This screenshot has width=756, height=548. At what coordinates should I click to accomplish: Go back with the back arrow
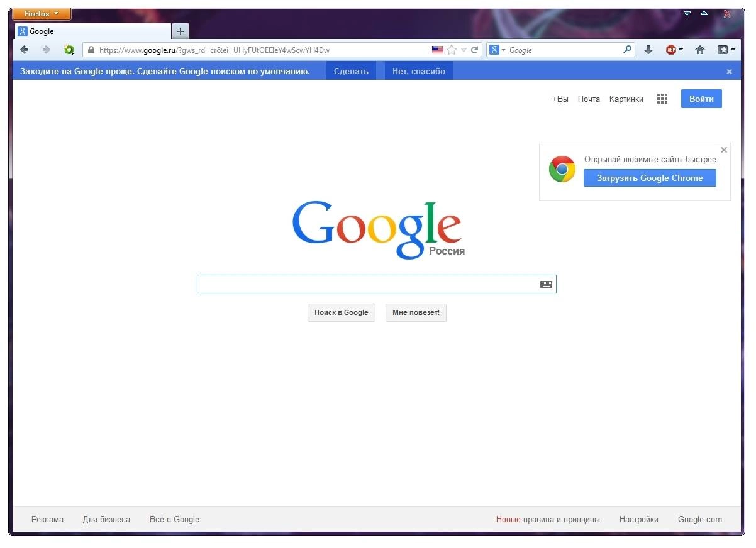24,50
